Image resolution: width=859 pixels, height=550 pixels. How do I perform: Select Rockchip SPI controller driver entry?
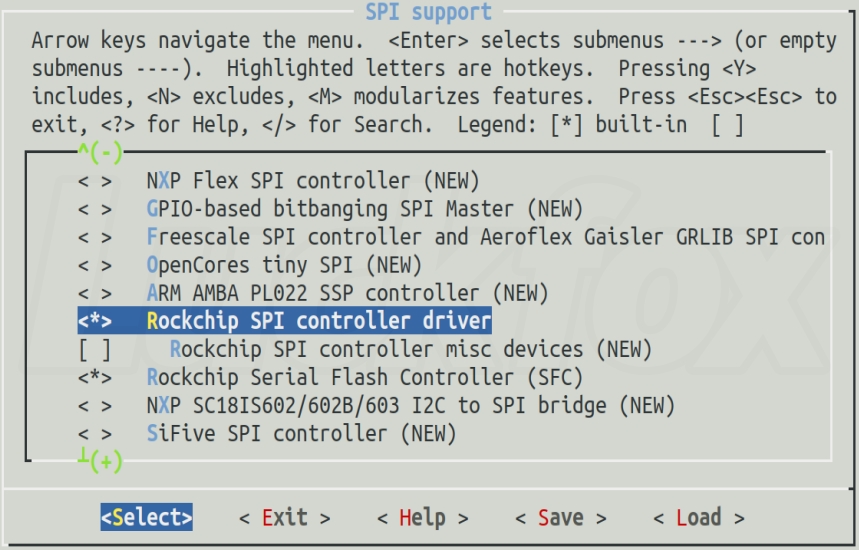click(284, 320)
